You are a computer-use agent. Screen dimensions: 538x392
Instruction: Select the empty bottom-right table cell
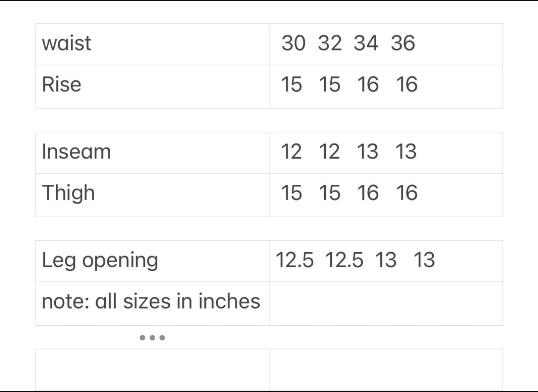[386, 369]
